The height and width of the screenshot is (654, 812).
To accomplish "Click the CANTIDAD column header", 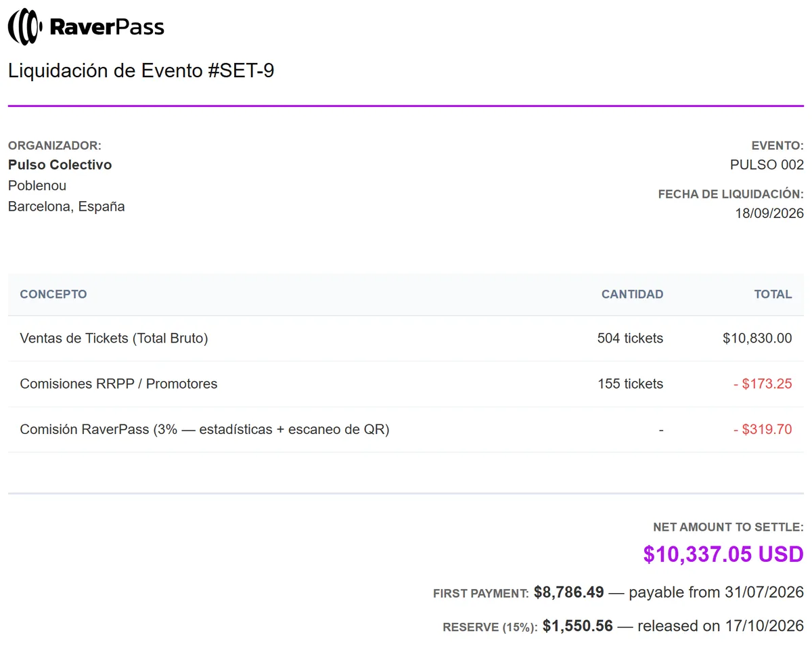I will [632, 295].
